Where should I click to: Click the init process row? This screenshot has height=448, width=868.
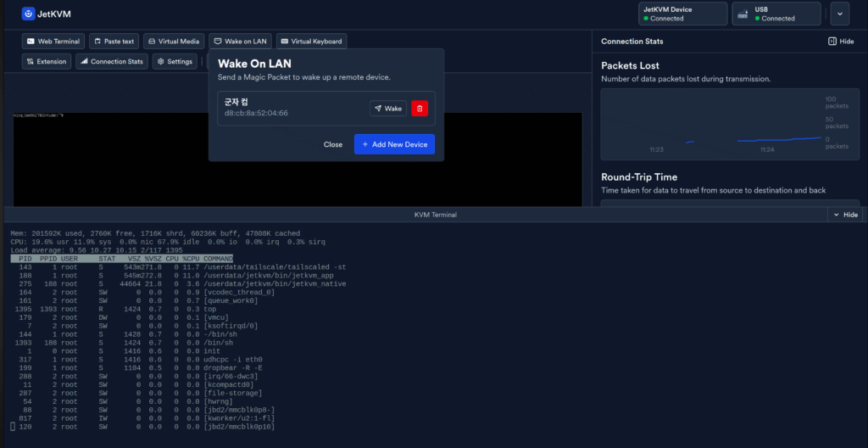(x=115, y=351)
